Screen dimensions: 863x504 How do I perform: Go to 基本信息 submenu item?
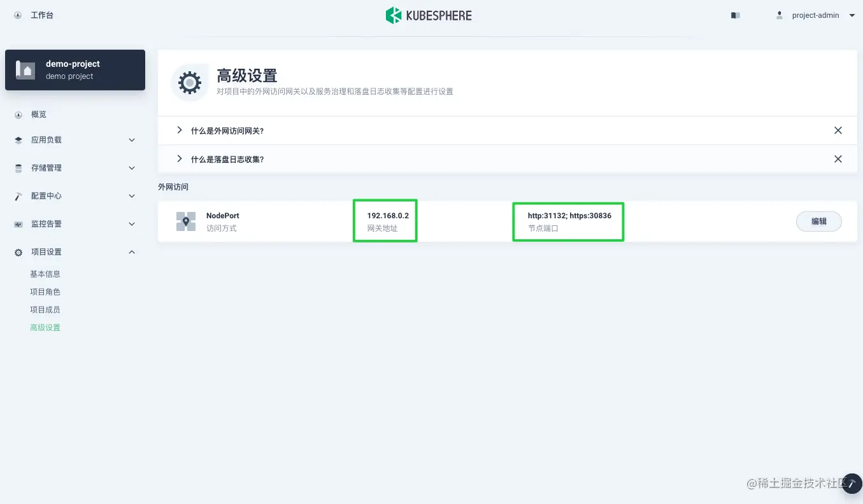click(x=45, y=274)
